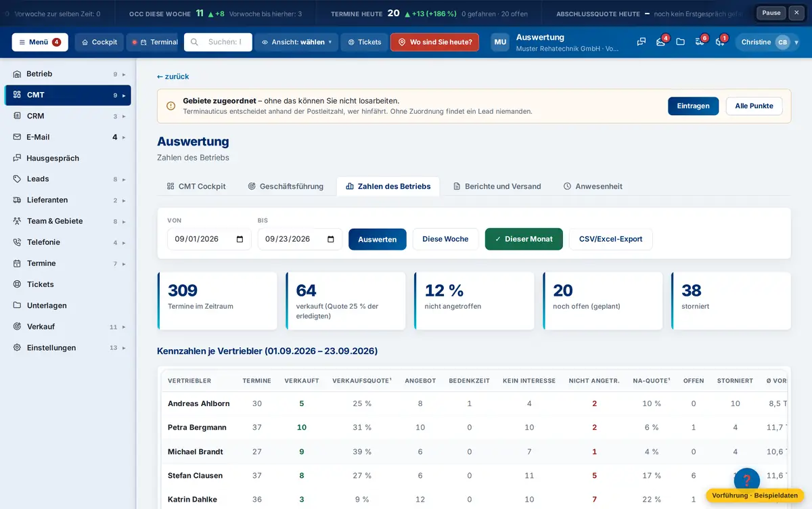Open the Telefonie sidebar entry
The image size is (812, 509).
(x=68, y=242)
